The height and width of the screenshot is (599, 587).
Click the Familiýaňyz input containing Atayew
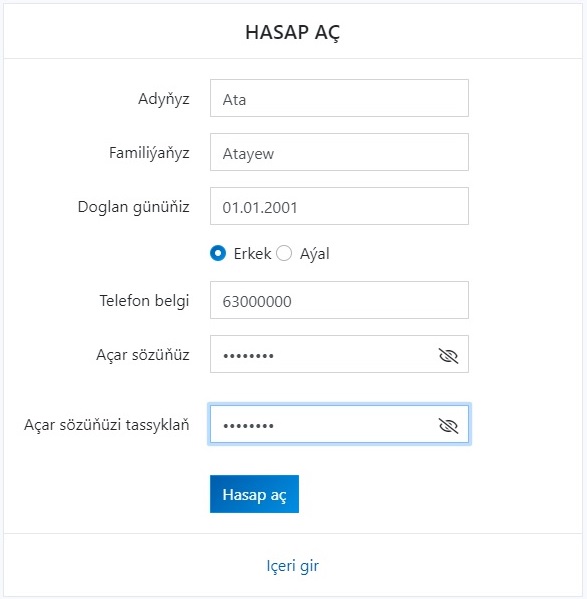(x=339, y=152)
